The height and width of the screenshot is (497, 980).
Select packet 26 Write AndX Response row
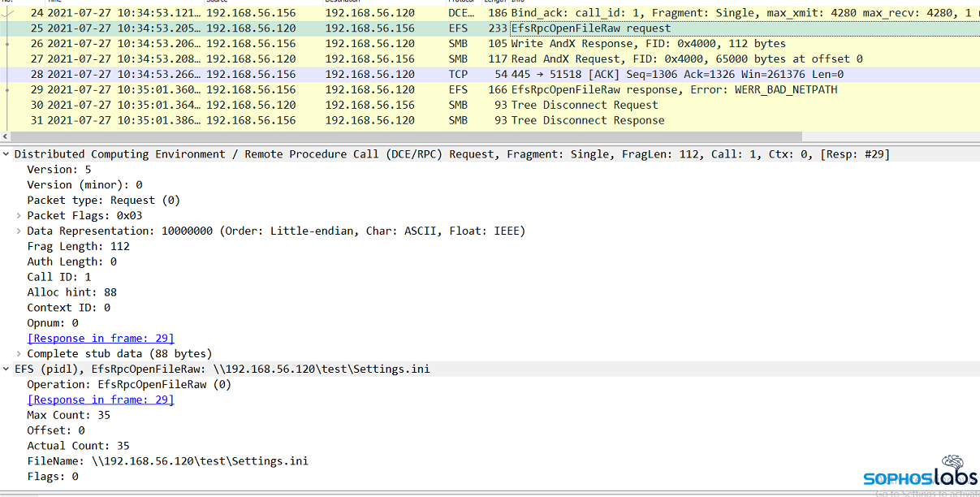coord(490,44)
